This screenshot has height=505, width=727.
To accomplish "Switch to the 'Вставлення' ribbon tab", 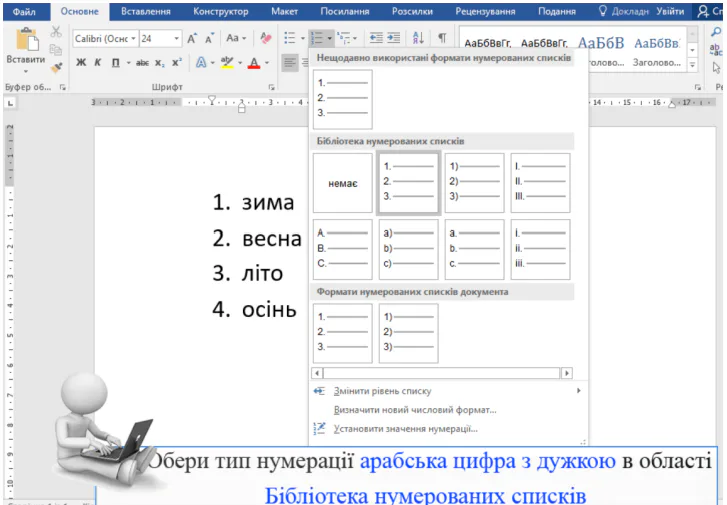I will pos(145,11).
